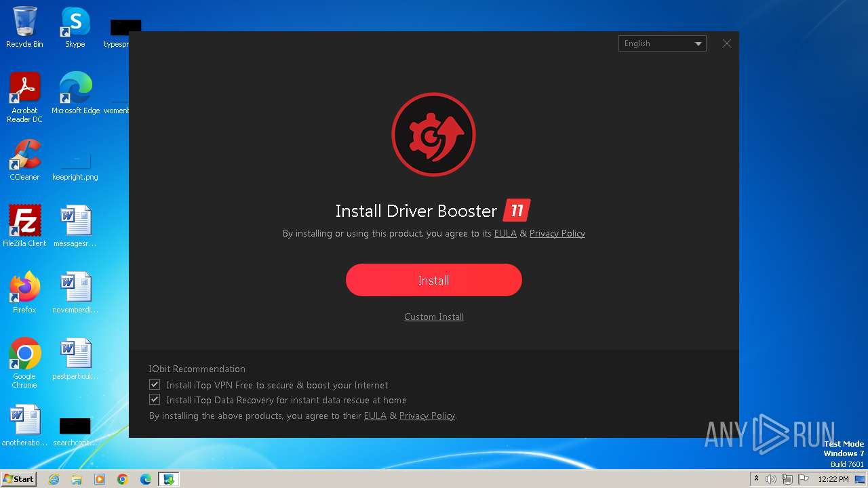Click the network tray icon
868x488 pixels.
787,479
